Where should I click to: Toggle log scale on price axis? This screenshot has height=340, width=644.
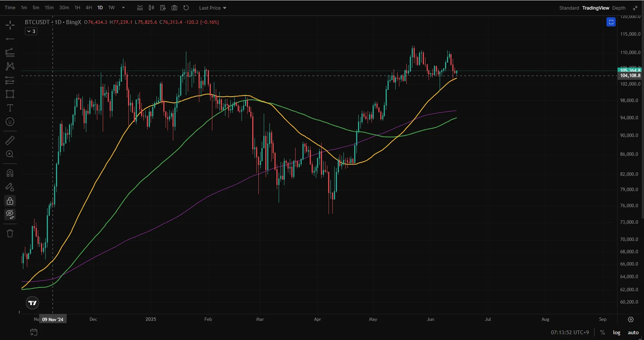(616, 332)
